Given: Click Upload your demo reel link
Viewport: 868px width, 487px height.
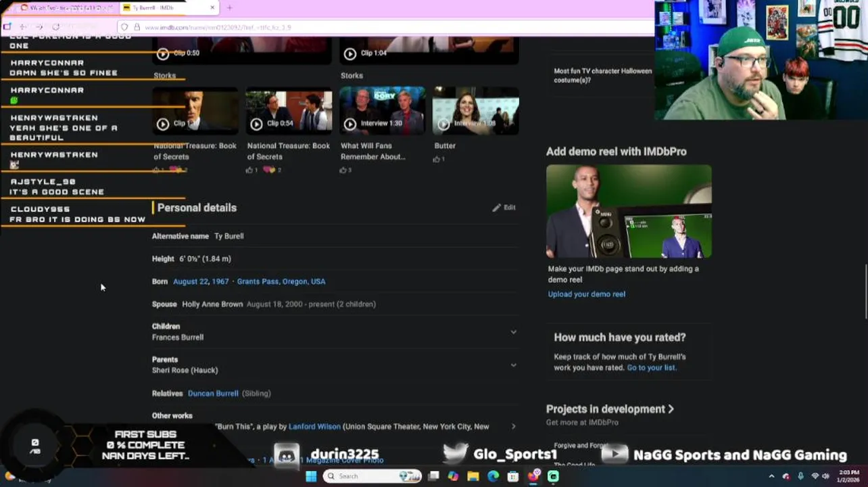Looking at the screenshot, I should coord(587,294).
